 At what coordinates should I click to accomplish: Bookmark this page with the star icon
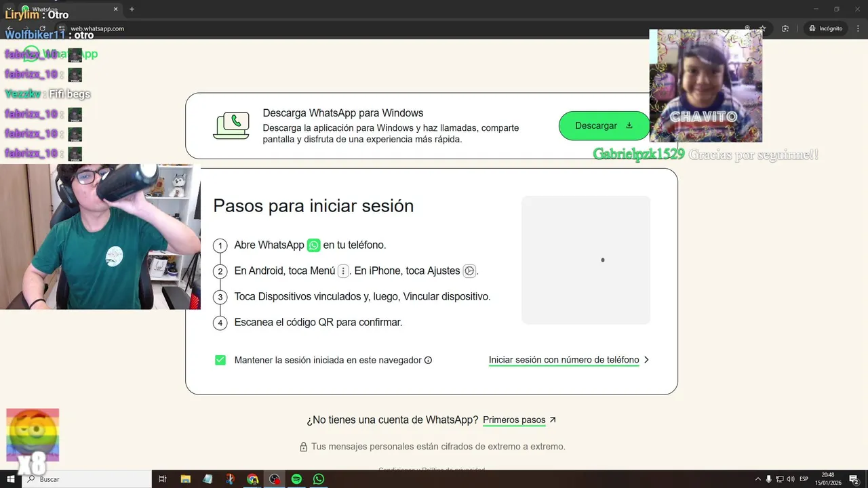pyautogui.click(x=763, y=28)
